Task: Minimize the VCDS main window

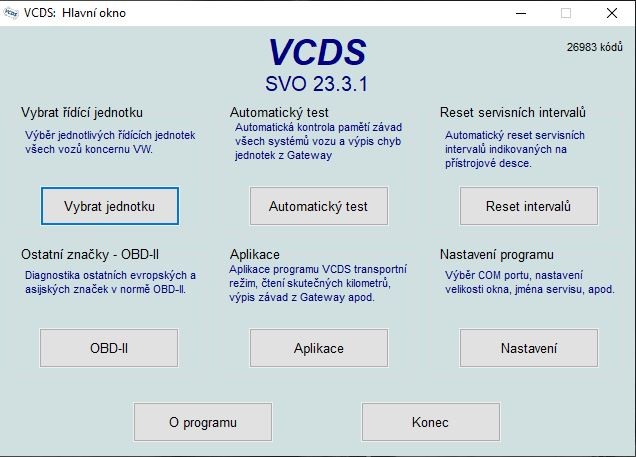Action: [521, 13]
